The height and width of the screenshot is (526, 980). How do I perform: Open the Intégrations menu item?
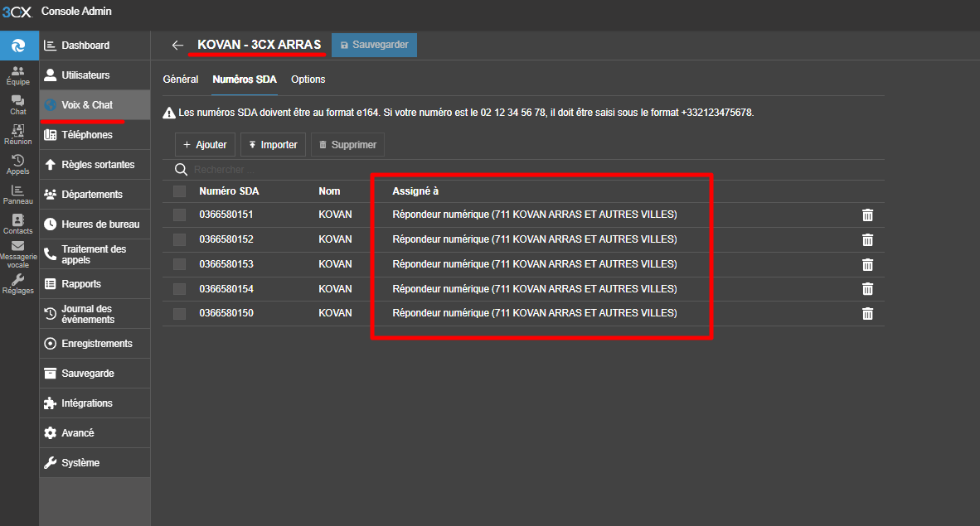click(95, 403)
